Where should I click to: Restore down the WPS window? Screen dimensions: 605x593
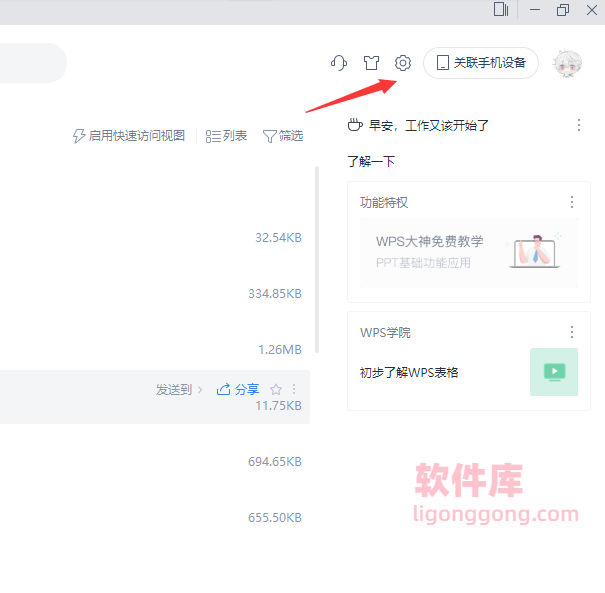563,10
